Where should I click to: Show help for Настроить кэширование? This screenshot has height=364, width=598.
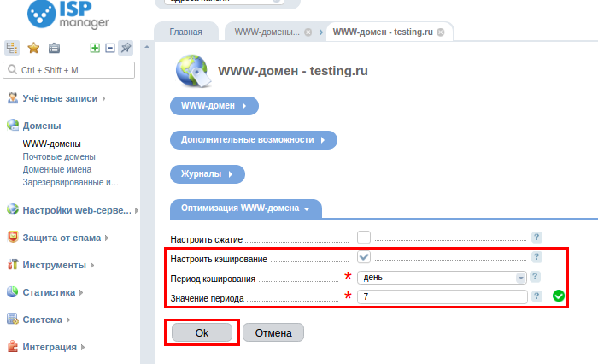(536, 257)
